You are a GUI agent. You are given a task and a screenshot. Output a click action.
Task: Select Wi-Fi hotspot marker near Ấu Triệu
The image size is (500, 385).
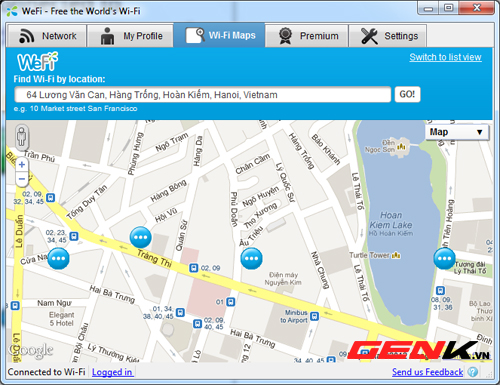[x=251, y=258]
